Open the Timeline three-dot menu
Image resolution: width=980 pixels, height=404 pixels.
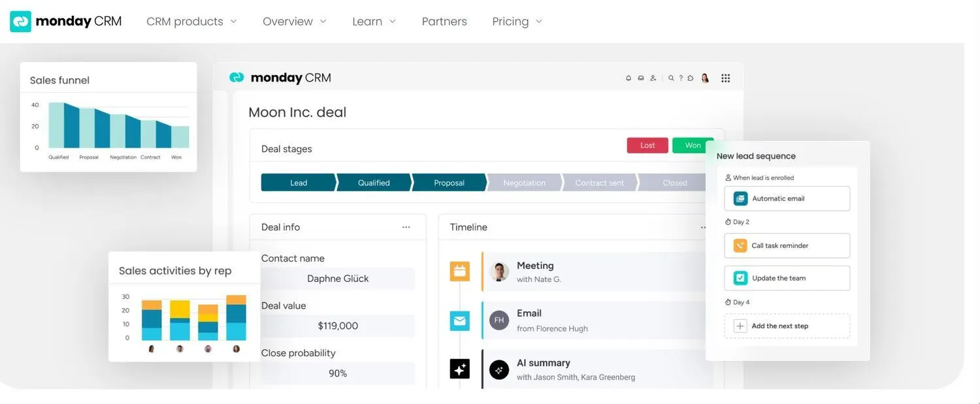(x=704, y=227)
